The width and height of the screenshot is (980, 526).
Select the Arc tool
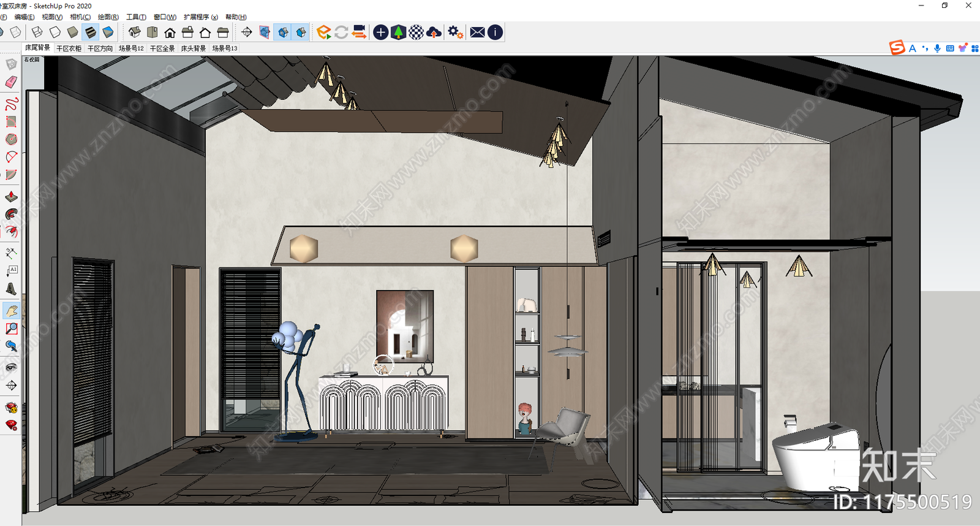click(11, 157)
